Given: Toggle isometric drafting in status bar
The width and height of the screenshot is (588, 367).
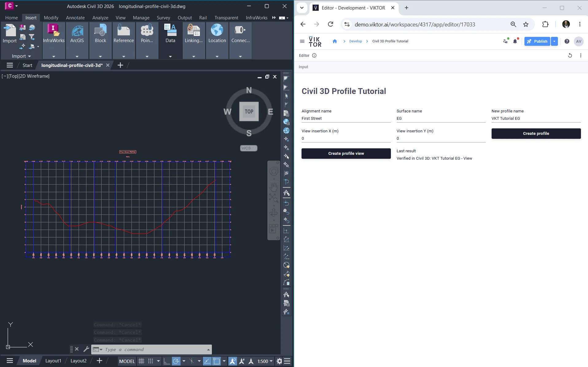Looking at the screenshot, I should 192,361.
